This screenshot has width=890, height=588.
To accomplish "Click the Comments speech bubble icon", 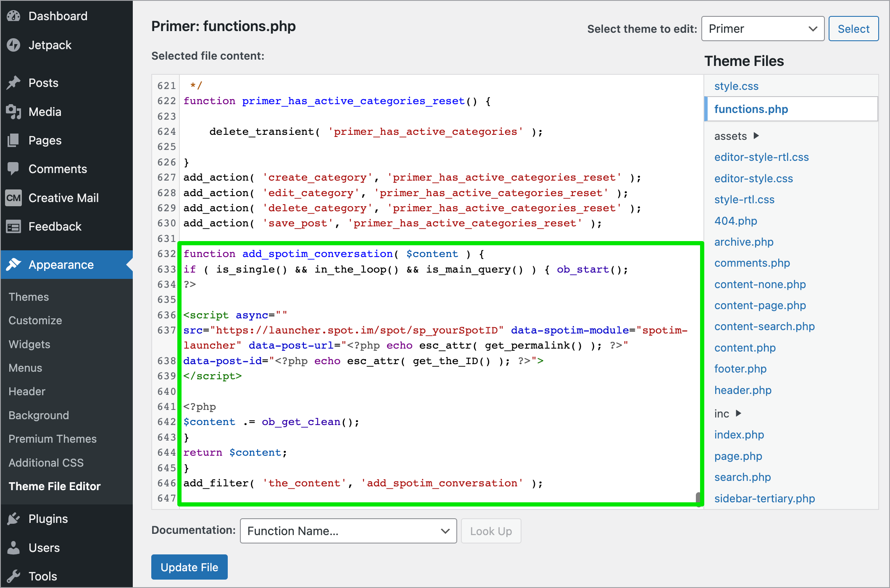I will tap(13, 169).
